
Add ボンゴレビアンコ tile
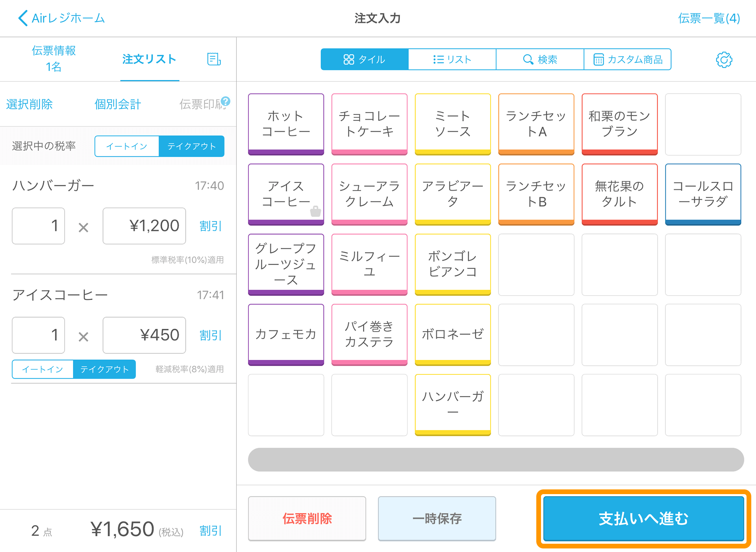pos(453,265)
